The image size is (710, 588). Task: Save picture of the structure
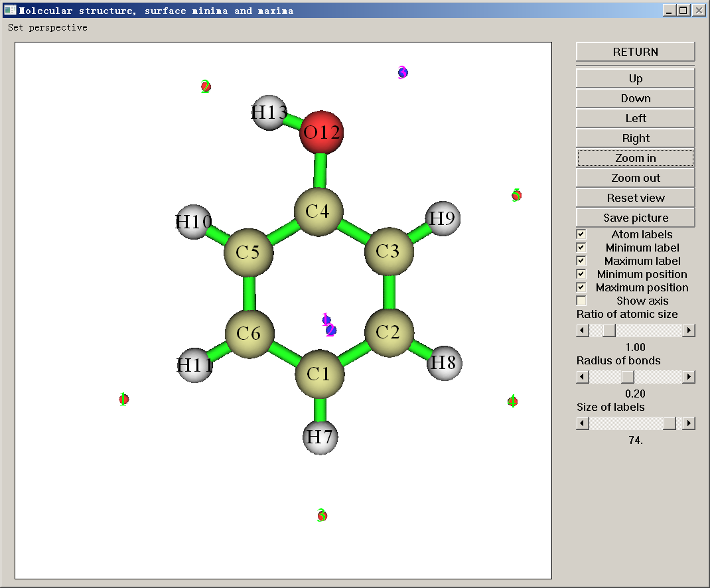tap(635, 218)
